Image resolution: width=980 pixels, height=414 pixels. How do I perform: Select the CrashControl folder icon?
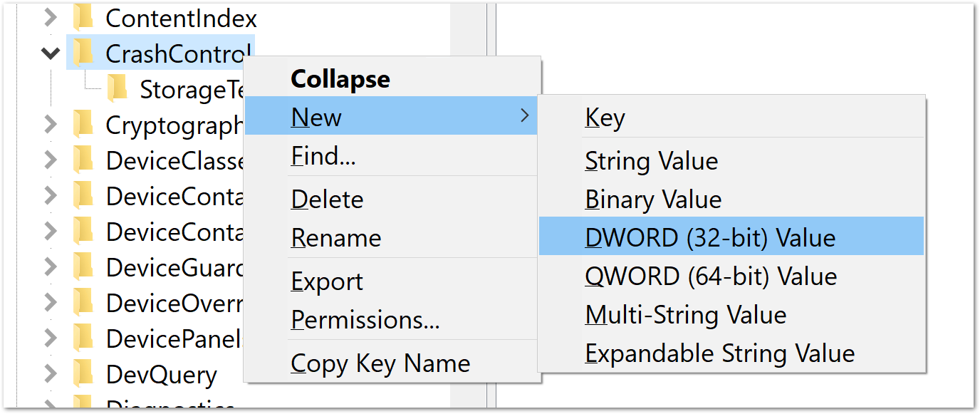click(x=83, y=53)
